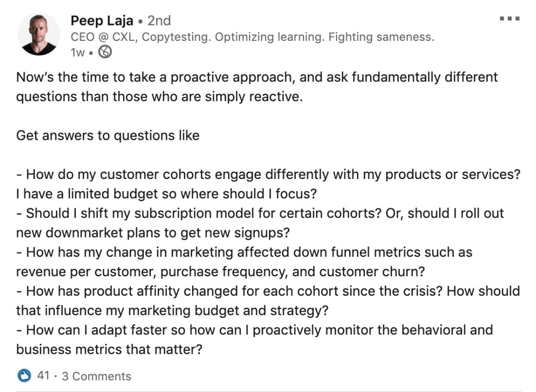Screen dimensions: 536x392
Task: Click the customer cohorts question line
Action: [x=269, y=174]
